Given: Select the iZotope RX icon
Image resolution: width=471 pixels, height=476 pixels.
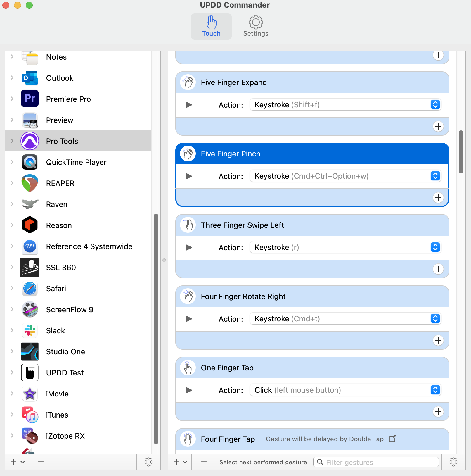Looking at the screenshot, I should [30, 436].
